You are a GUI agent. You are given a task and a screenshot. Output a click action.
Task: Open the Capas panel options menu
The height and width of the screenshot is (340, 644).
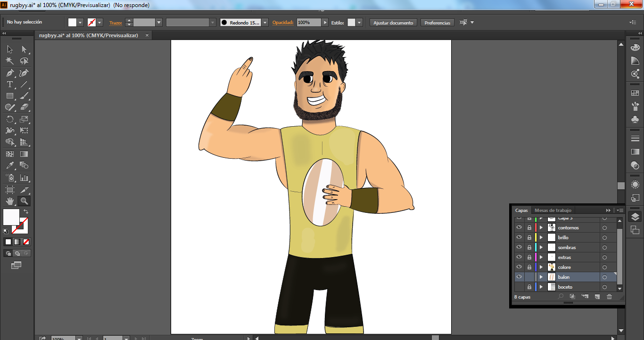[620, 210]
